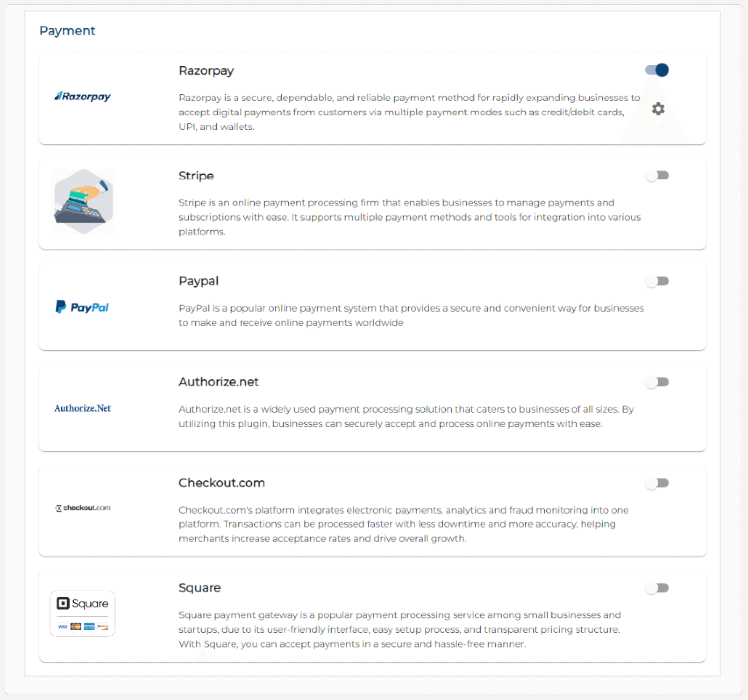Select the Razorpay title text

(x=206, y=71)
